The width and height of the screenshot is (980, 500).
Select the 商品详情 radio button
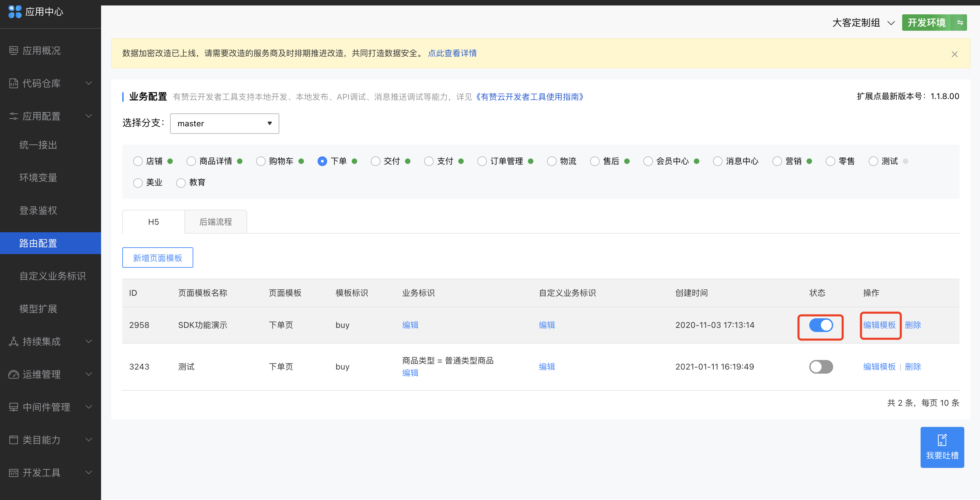pyautogui.click(x=191, y=161)
